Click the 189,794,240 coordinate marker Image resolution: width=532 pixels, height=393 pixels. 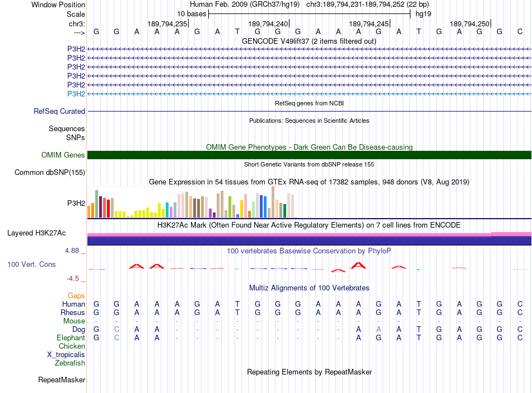click(x=268, y=24)
